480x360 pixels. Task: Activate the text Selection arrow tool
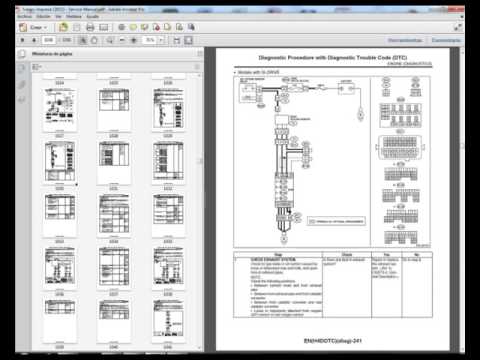[83, 40]
